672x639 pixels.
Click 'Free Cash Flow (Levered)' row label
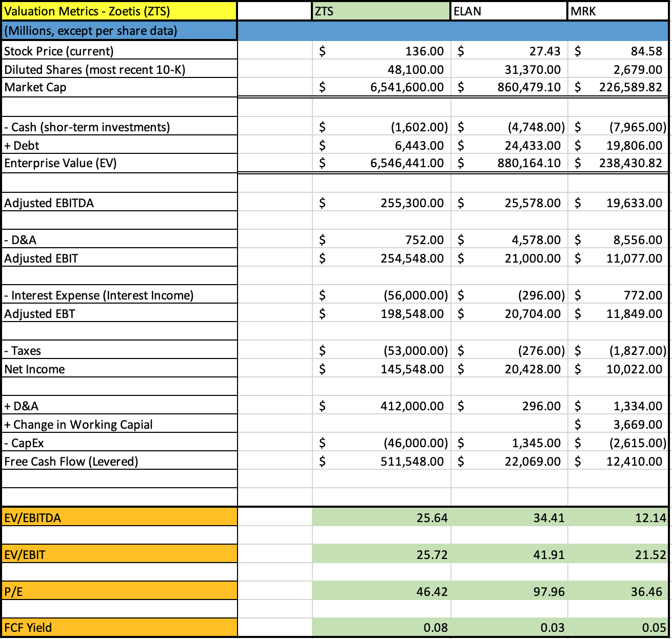71,462
